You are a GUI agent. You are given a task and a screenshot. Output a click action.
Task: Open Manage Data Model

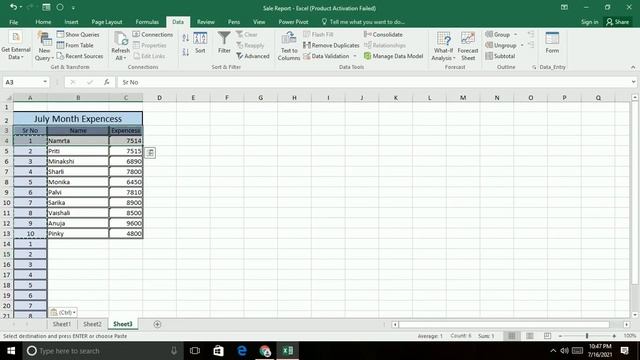coord(393,56)
